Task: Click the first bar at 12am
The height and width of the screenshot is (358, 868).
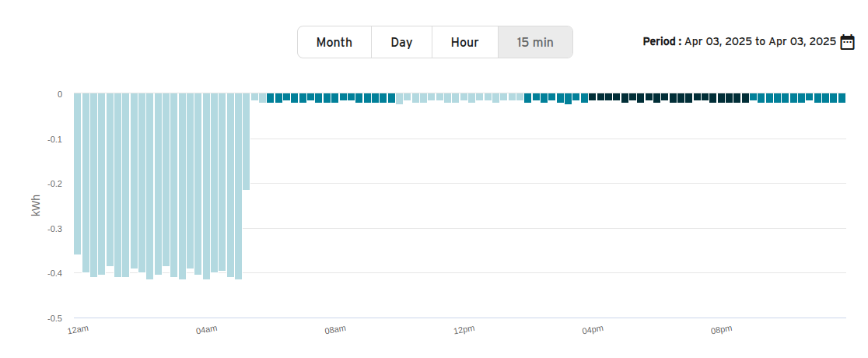Action: [78, 174]
